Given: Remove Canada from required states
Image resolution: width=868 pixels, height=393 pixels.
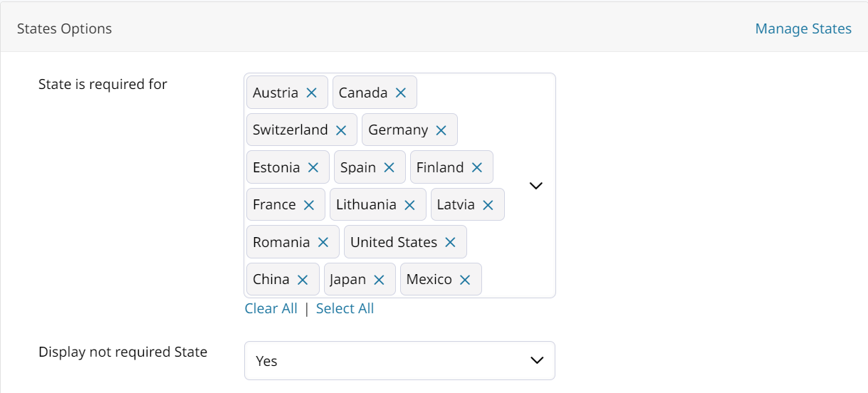Looking at the screenshot, I should [x=400, y=93].
